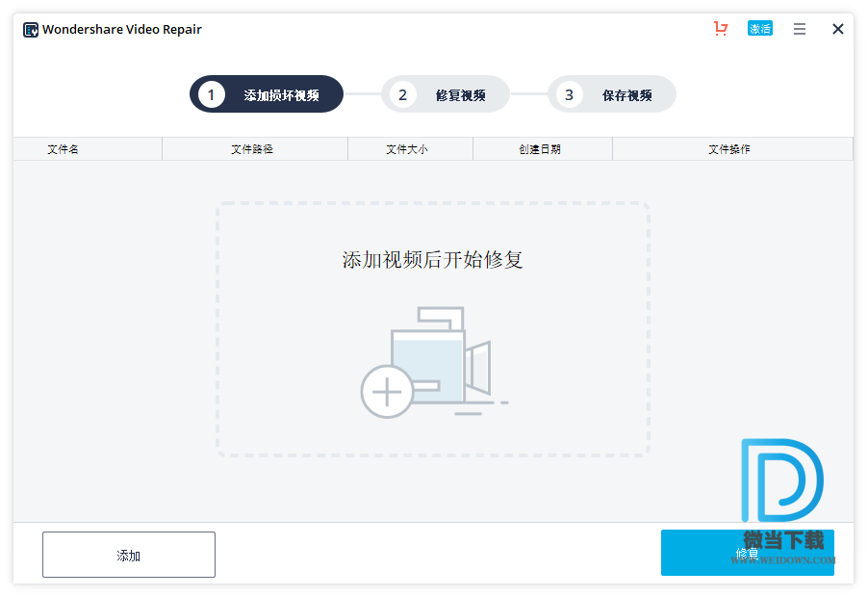The width and height of the screenshot is (868, 597).
Task: Click the 文件大小 column header
Action: click(410, 149)
